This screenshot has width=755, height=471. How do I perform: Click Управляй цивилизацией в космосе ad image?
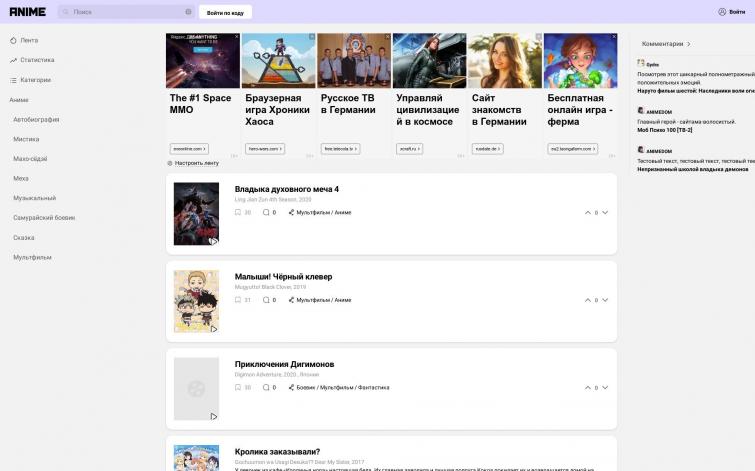(x=430, y=61)
